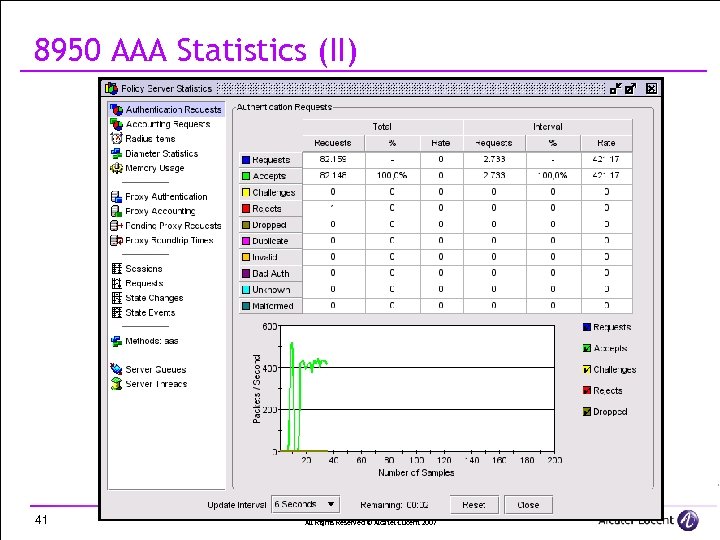The width and height of the screenshot is (720, 540).
Task: Open the Memory Usage gear icon
Action: (x=117, y=168)
